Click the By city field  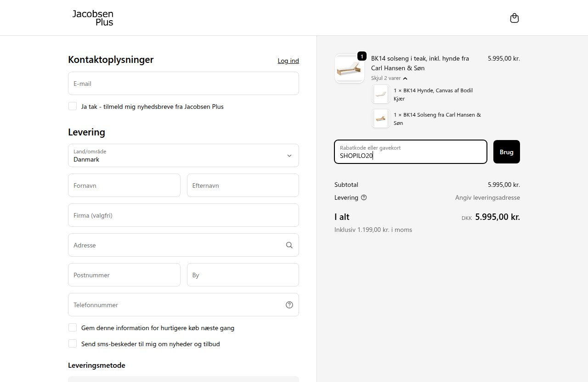(x=243, y=275)
